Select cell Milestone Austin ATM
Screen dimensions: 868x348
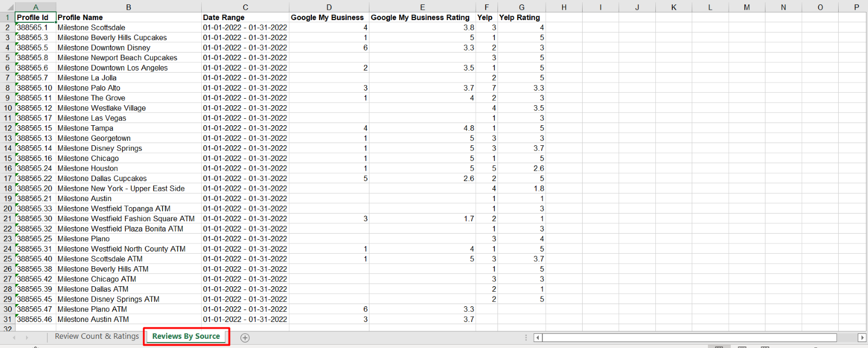tap(129, 319)
